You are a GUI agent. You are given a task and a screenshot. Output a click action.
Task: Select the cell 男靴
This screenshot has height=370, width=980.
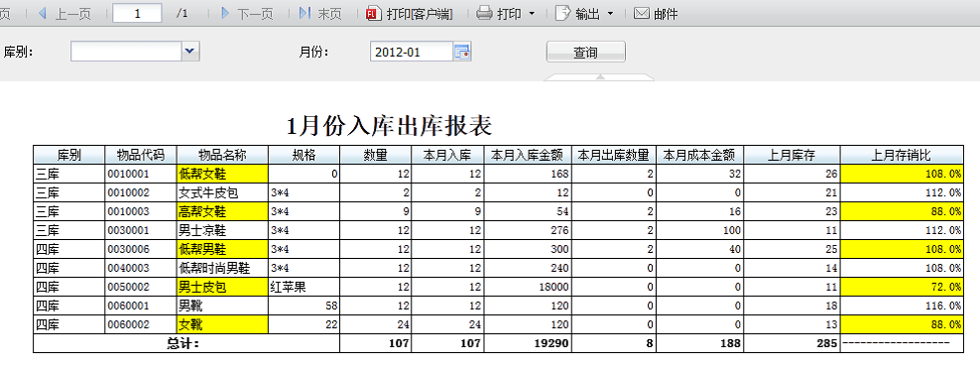point(222,306)
